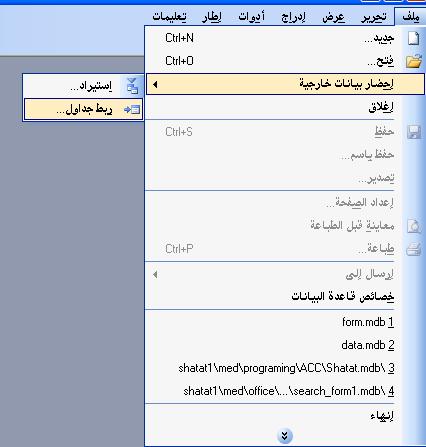426x447 pixels.
Task: Open the تعليمات help menu
Action: click(x=169, y=17)
